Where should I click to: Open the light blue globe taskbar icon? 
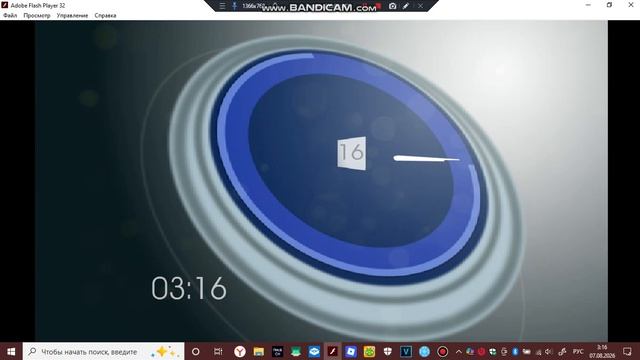424,351
